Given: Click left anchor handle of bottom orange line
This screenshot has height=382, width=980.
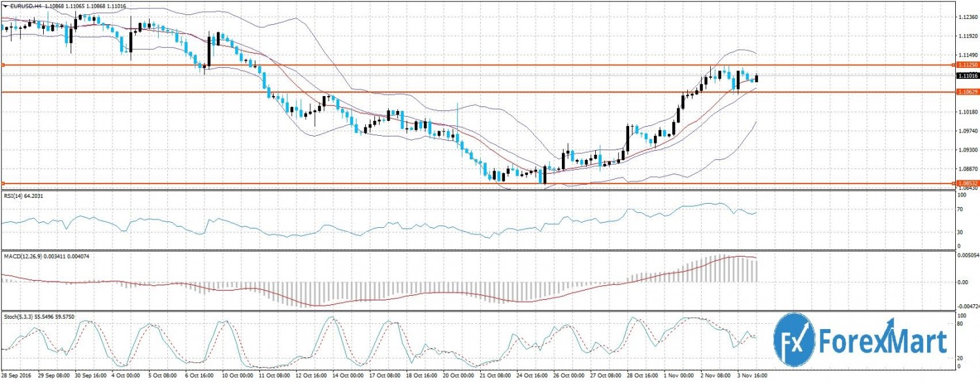Looking at the screenshot, I should click(3, 183).
